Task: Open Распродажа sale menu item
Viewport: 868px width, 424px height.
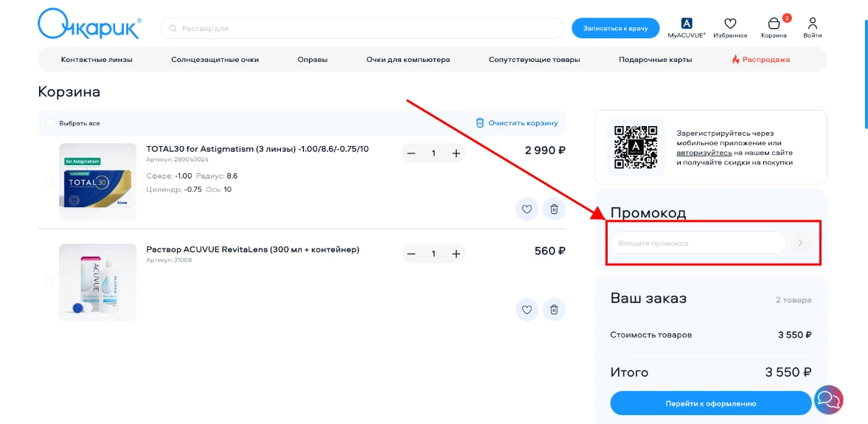Action: pyautogui.click(x=761, y=59)
